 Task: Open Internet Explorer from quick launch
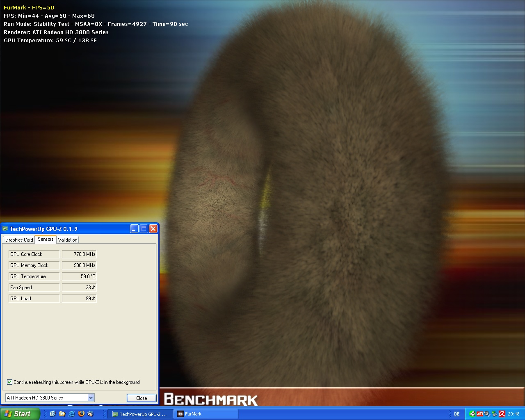tap(71, 414)
